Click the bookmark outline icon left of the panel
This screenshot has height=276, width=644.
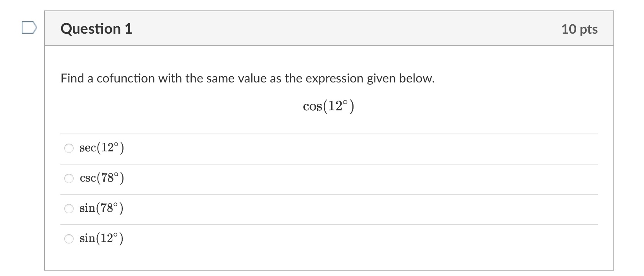click(29, 27)
